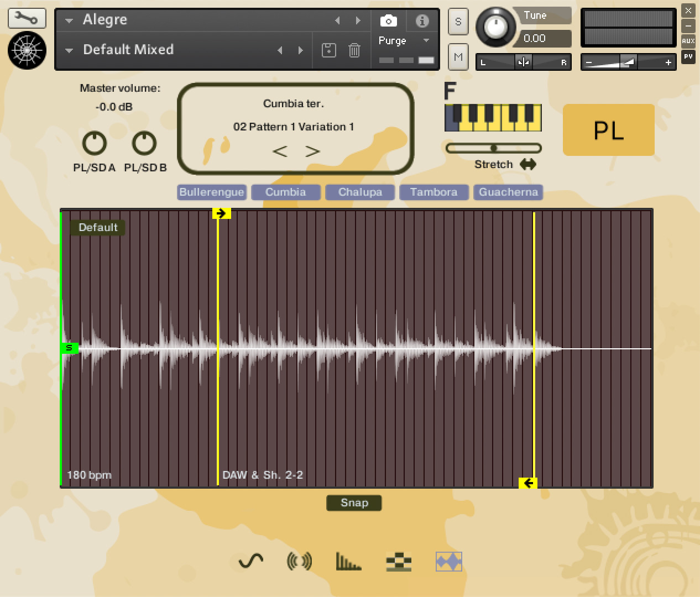Select the Tambora rhythm tab
700x597 pixels.
point(433,192)
